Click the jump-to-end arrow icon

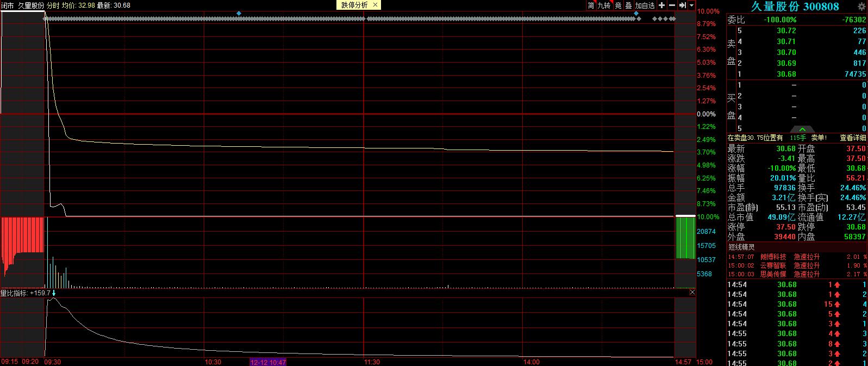click(682, 5)
